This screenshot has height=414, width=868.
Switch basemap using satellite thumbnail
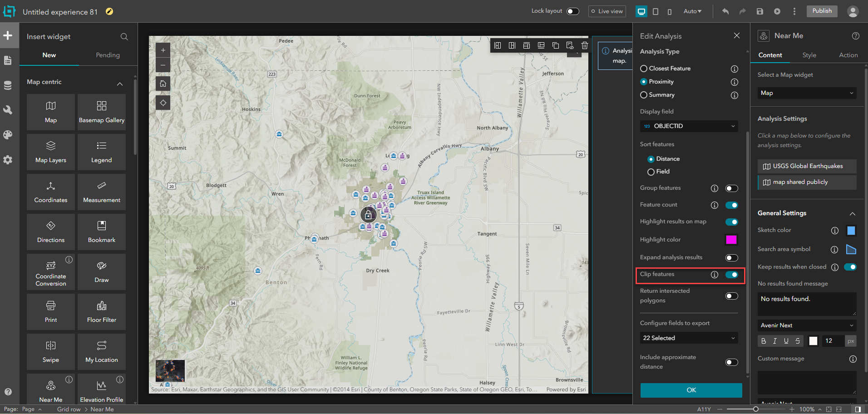[x=170, y=371]
